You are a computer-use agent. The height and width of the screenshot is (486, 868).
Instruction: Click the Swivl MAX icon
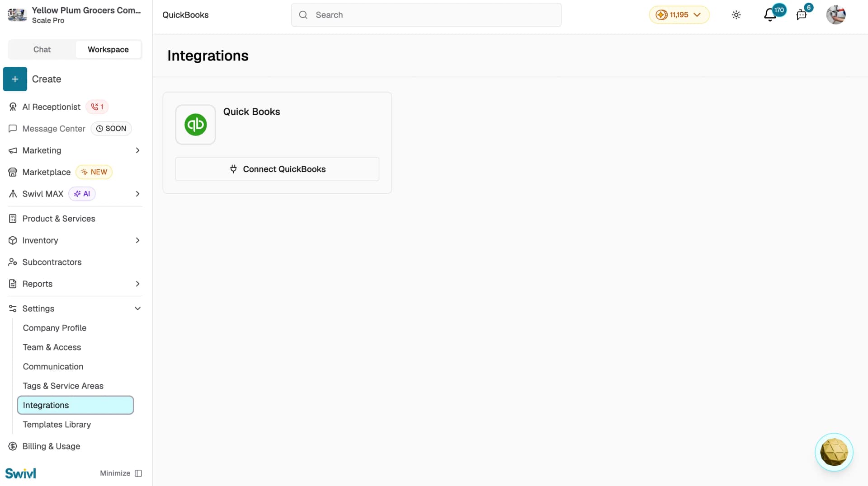pos(13,194)
